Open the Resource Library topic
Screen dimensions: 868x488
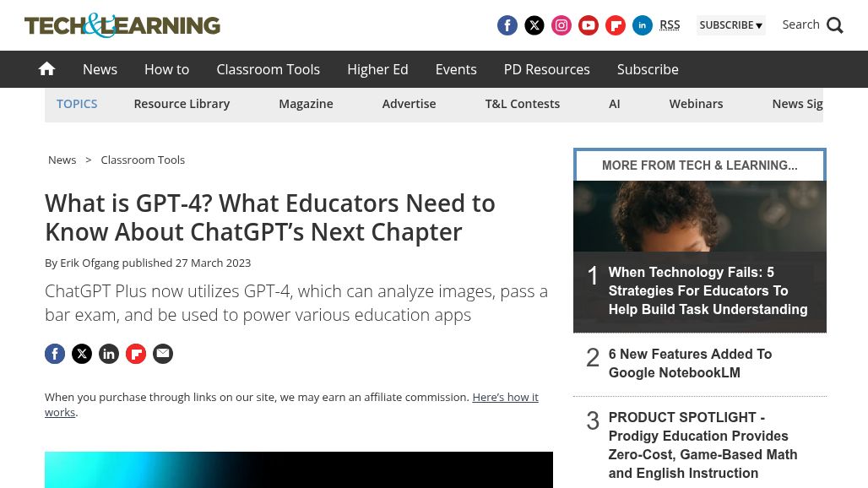(182, 104)
